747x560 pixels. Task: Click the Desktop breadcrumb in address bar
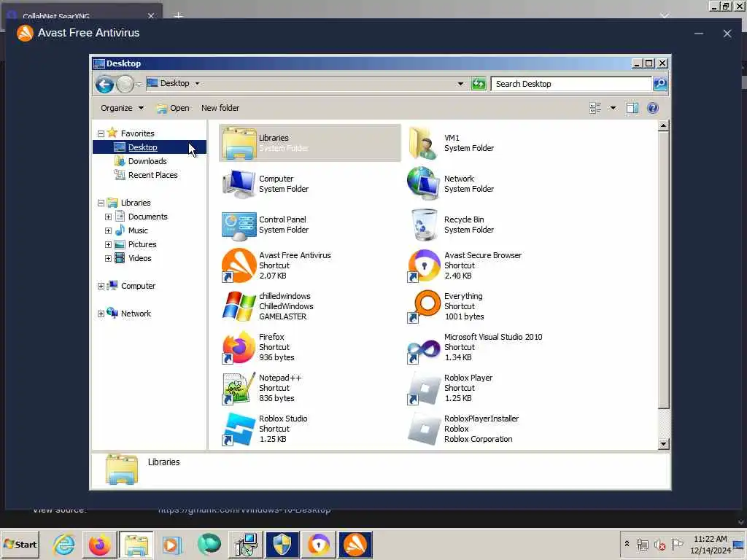coord(174,83)
